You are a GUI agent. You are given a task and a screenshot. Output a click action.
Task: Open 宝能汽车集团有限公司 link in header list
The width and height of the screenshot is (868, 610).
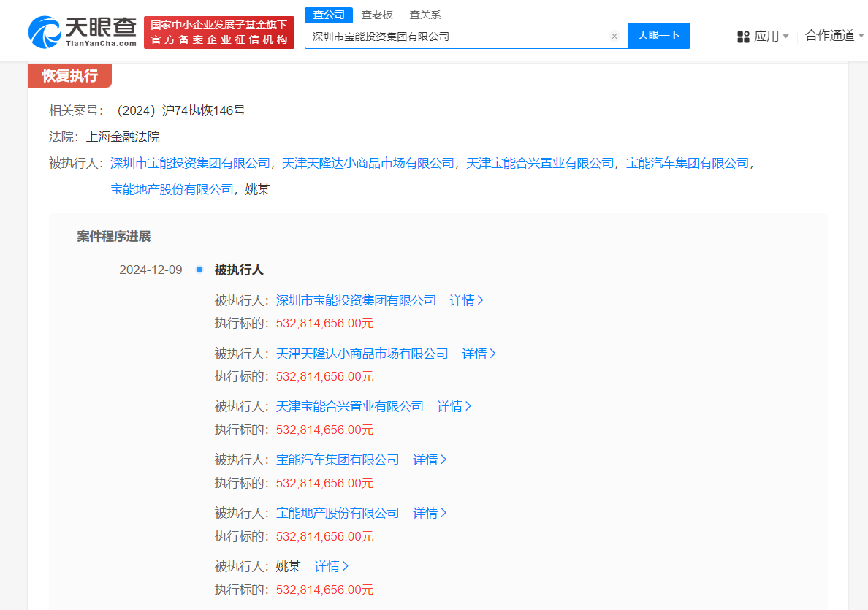click(x=687, y=164)
